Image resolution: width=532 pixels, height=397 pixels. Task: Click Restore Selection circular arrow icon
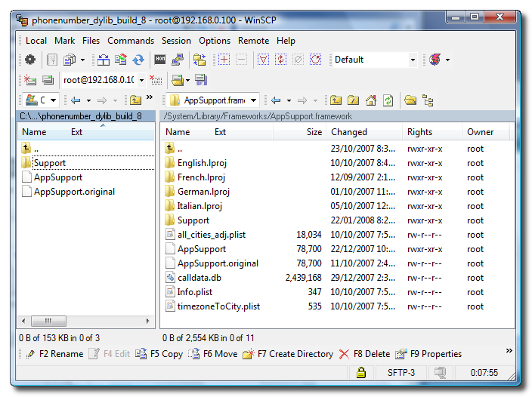click(316, 60)
